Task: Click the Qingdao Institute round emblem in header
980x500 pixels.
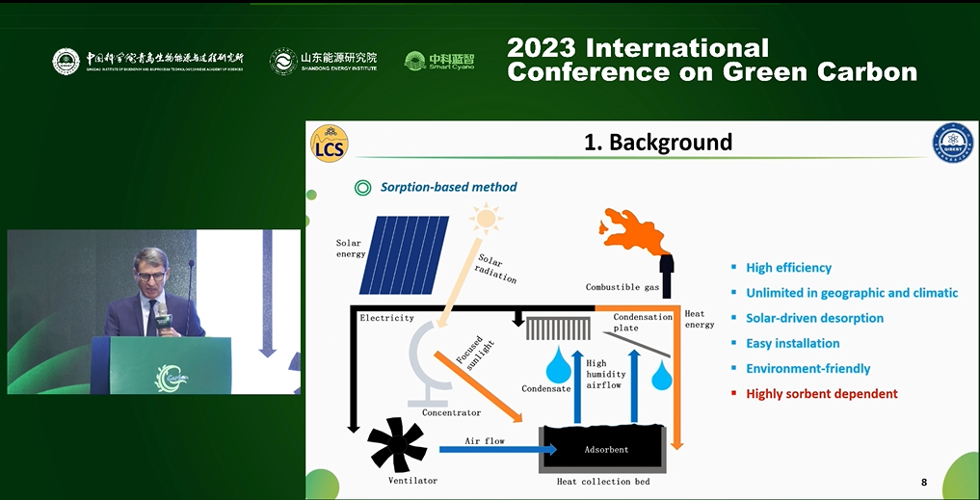Action: point(66,62)
